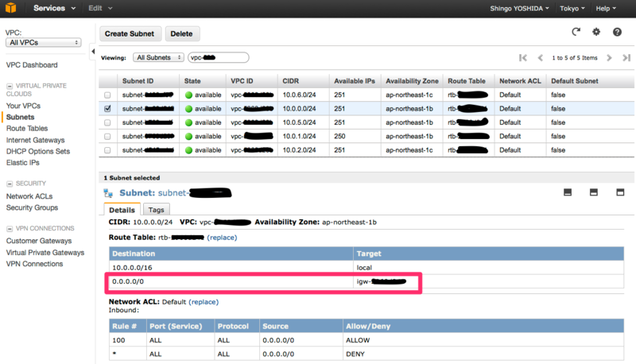Open the Shingo YOSHIDA account menu

coord(519,9)
